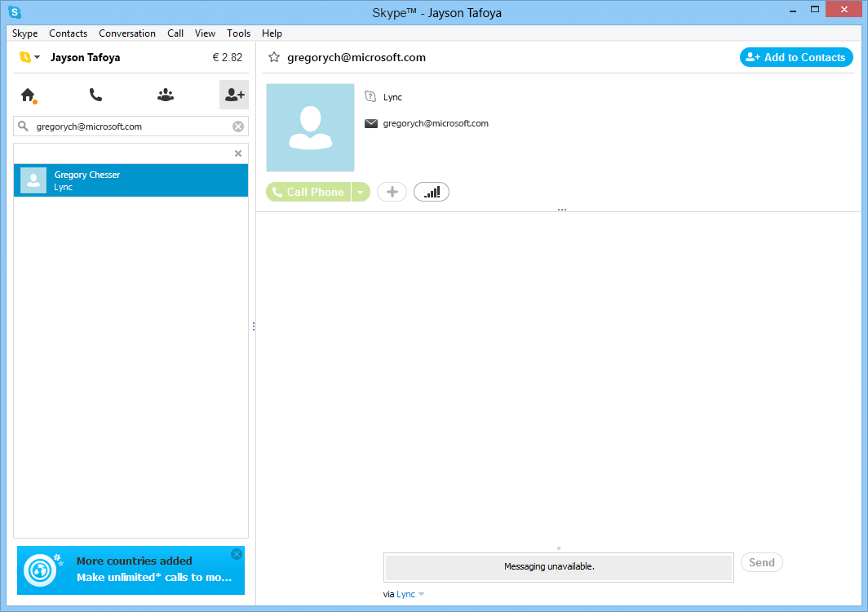The height and width of the screenshot is (612, 868).
Task: Expand the Call Phone dropdown arrow
Action: click(361, 193)
